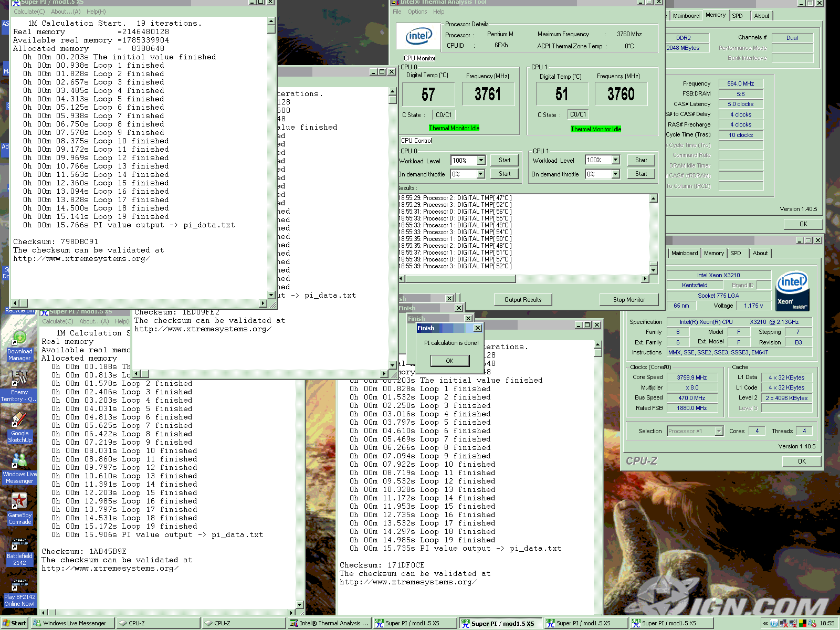
Task: Open Play BF2142 Online Now shortcut
Action: point(19,591)
